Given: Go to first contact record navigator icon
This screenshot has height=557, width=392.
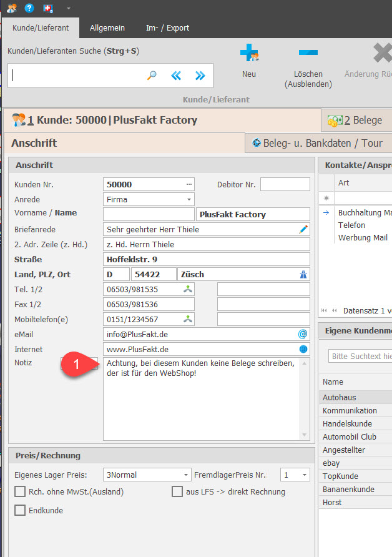Looking at the screenshot, I should tap(323, 310).
